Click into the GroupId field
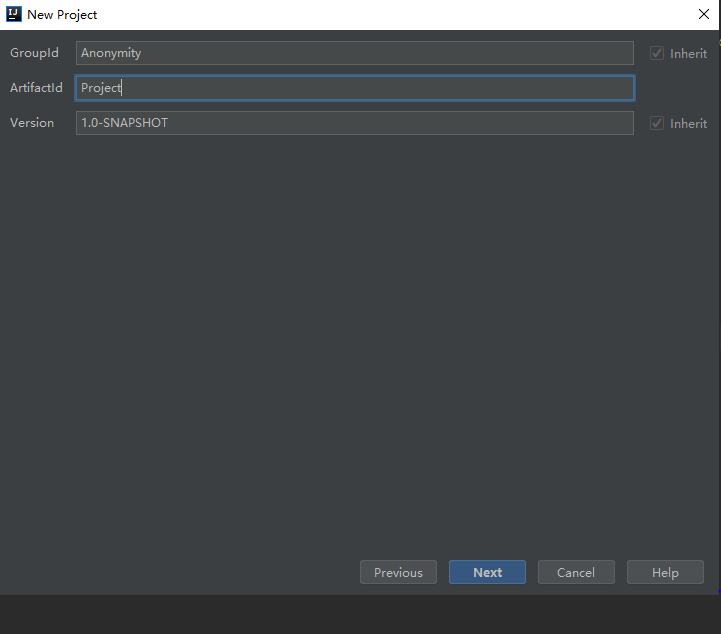 point(355,53)
